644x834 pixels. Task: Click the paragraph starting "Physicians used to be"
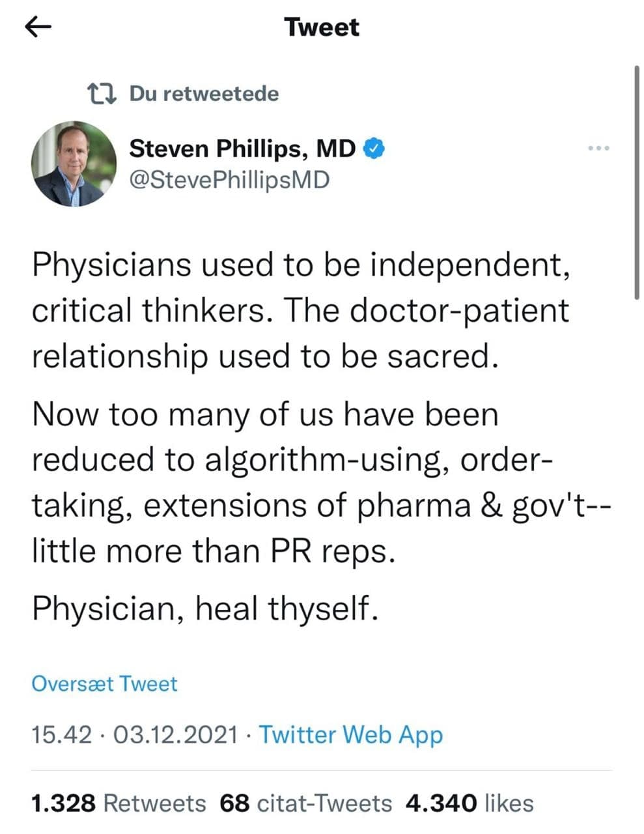coord(300,310)
